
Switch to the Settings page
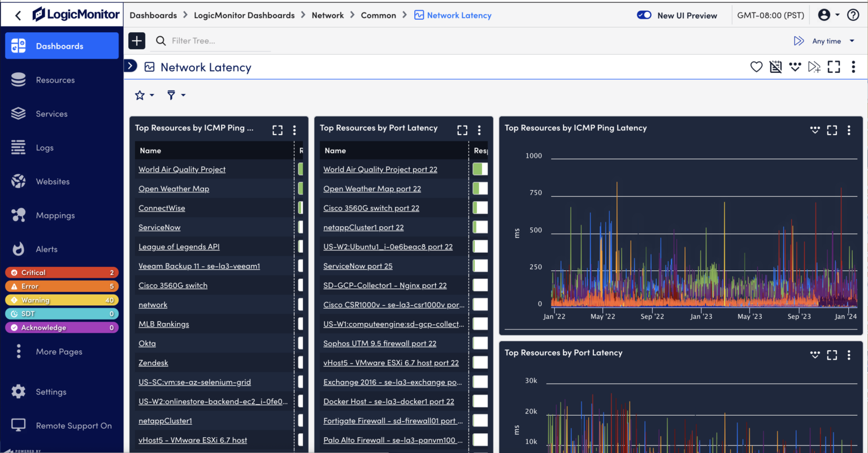[x=19, y=391]
